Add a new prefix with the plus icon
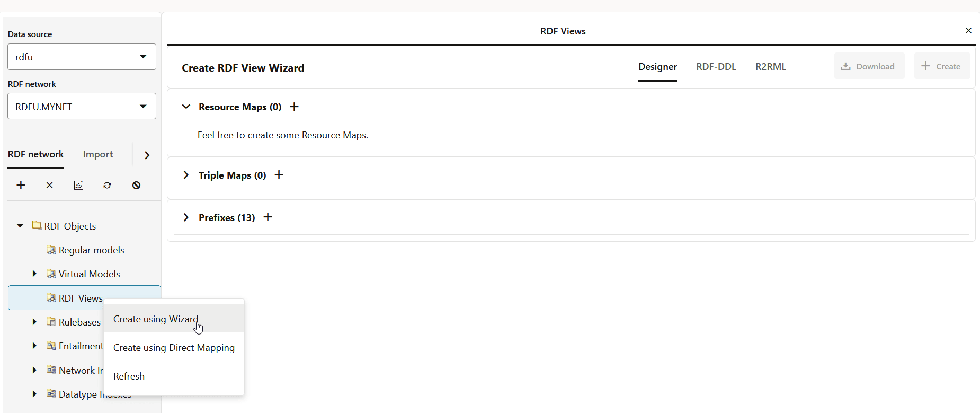Viewport: 980px width, 413px height. click(x=268, y=217)
